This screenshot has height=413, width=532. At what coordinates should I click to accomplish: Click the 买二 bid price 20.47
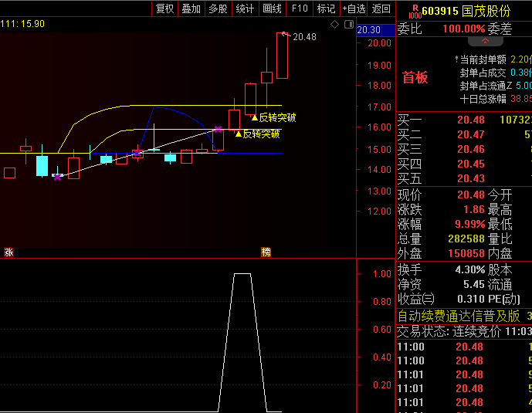[x=470, y=134]
